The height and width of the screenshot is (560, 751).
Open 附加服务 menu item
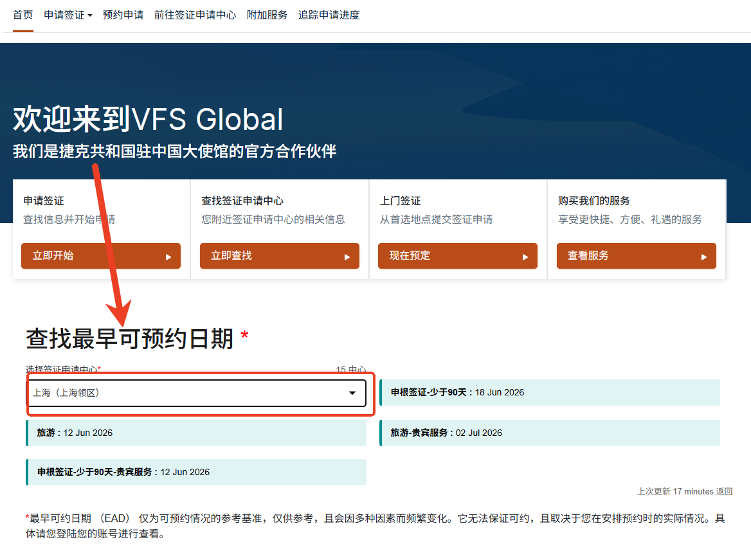coord(267,15)
